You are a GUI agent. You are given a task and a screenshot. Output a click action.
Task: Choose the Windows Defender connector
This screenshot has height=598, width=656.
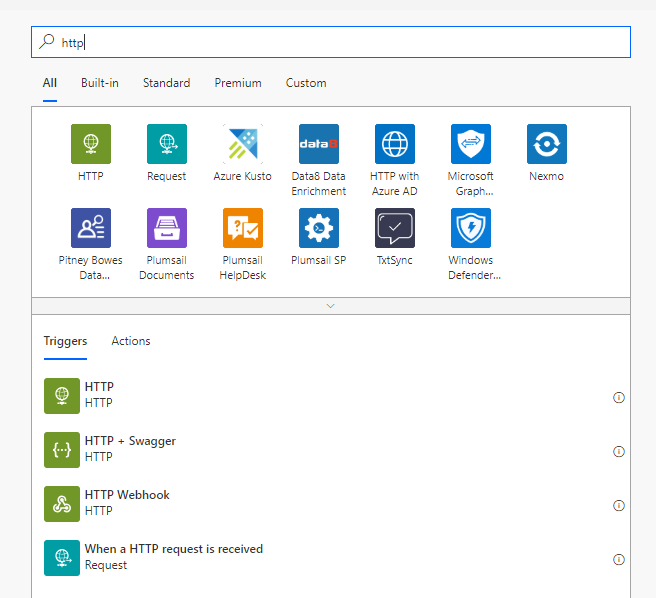point(471,228)
